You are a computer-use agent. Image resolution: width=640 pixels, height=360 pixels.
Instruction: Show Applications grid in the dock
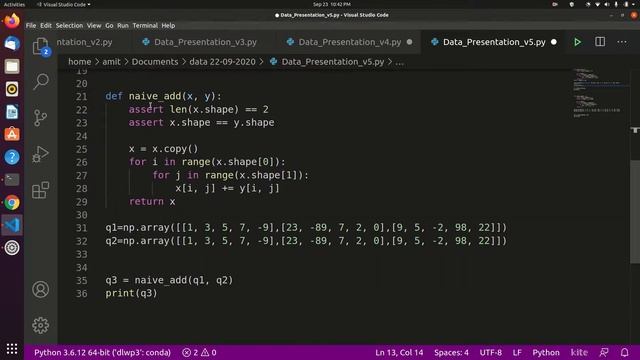(x=12, y=348)
